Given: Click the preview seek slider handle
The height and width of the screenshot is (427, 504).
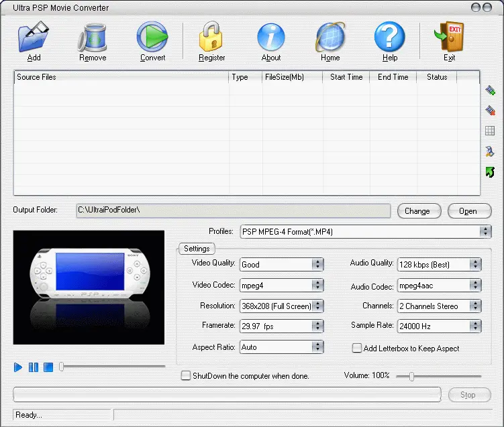Looking at the screenshot, I should (61, 367).
